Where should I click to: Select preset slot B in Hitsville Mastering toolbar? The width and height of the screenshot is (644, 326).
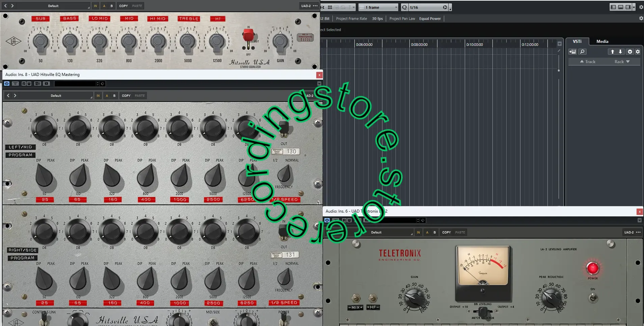coord(114,96)
